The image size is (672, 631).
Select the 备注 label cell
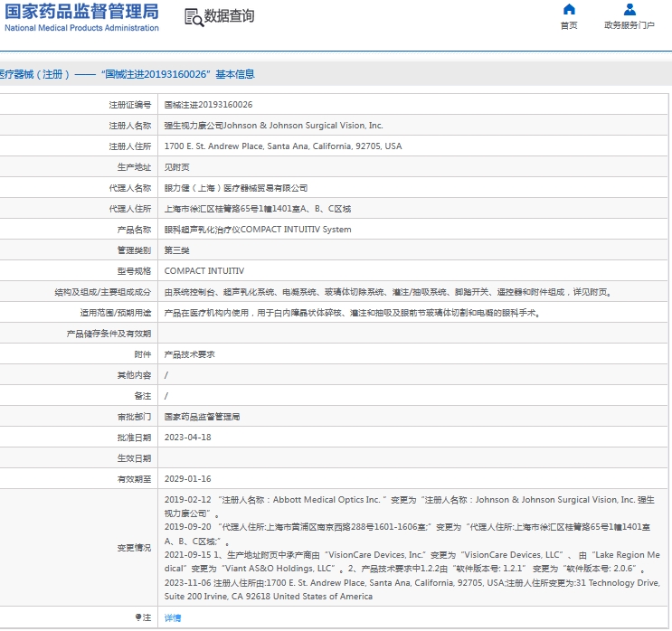click(x=143, y=396)
